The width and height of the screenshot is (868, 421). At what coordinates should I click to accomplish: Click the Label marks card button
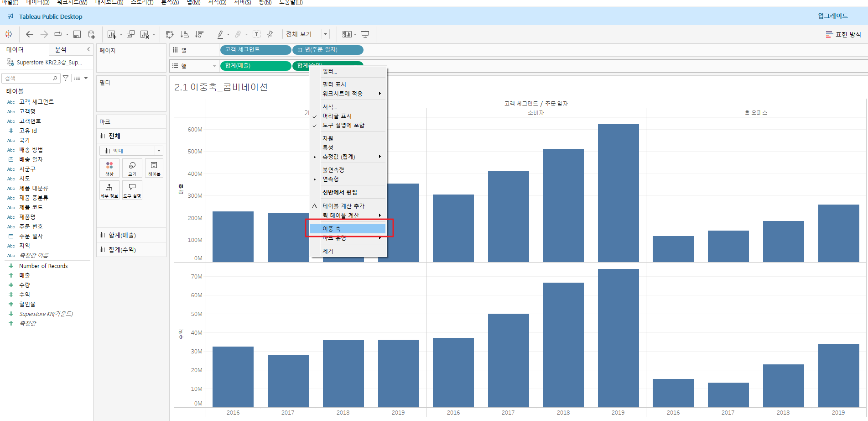(154, 168)
